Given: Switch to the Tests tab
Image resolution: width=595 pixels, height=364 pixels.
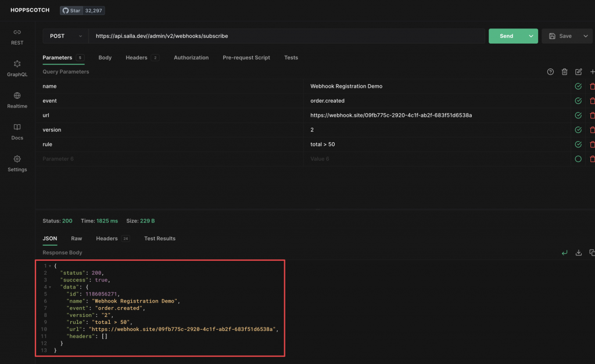Looking at the screenshot, I should pos(291,57).
